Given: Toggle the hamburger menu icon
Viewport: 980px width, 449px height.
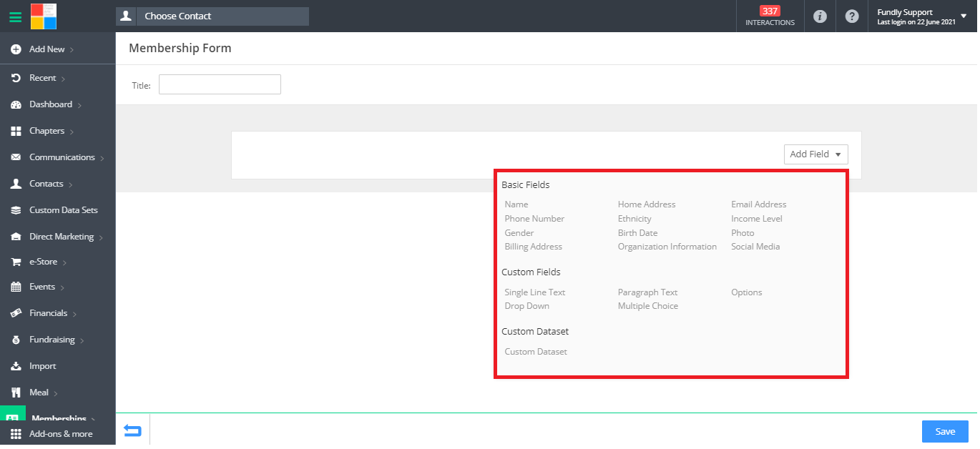Looking at the screenshot, I should point(15,16).
